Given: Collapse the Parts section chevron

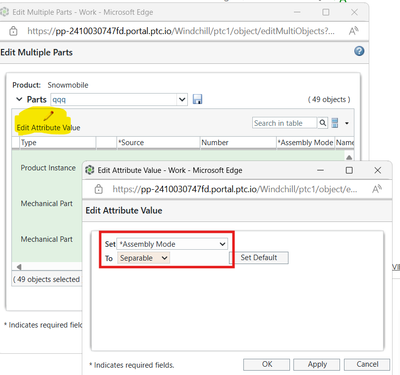Looking at the screenshot, I should (x=19, y=99).
